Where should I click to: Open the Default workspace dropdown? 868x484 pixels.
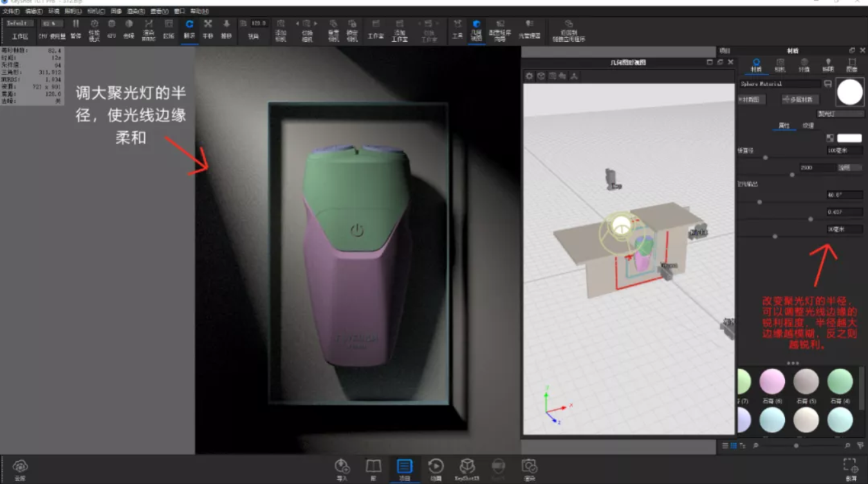point(20,23)
